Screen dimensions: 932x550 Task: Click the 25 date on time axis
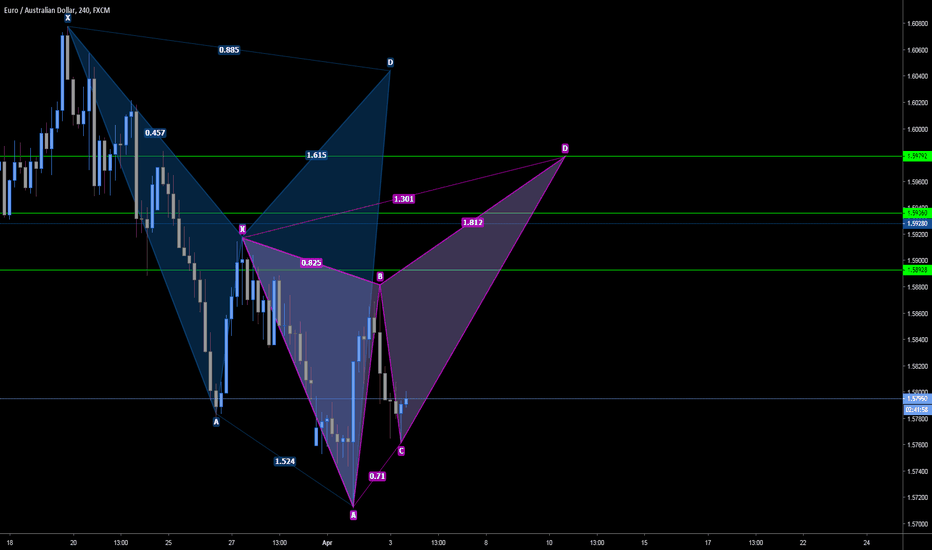coord(168,543)
